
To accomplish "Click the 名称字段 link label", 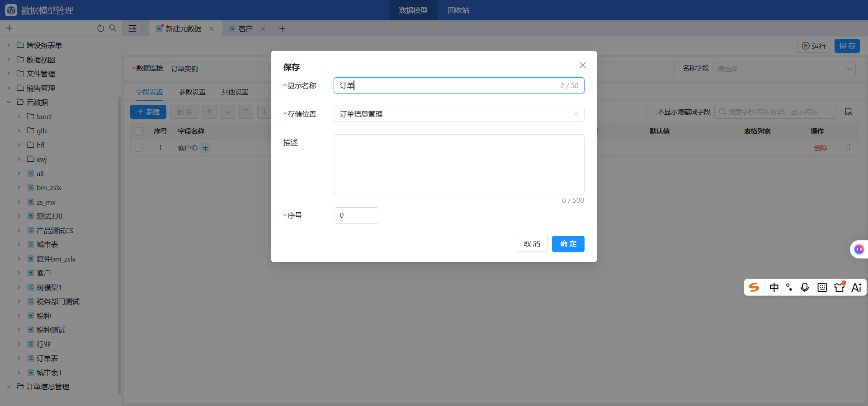I will pyautogui.click(x=696, y=69).
